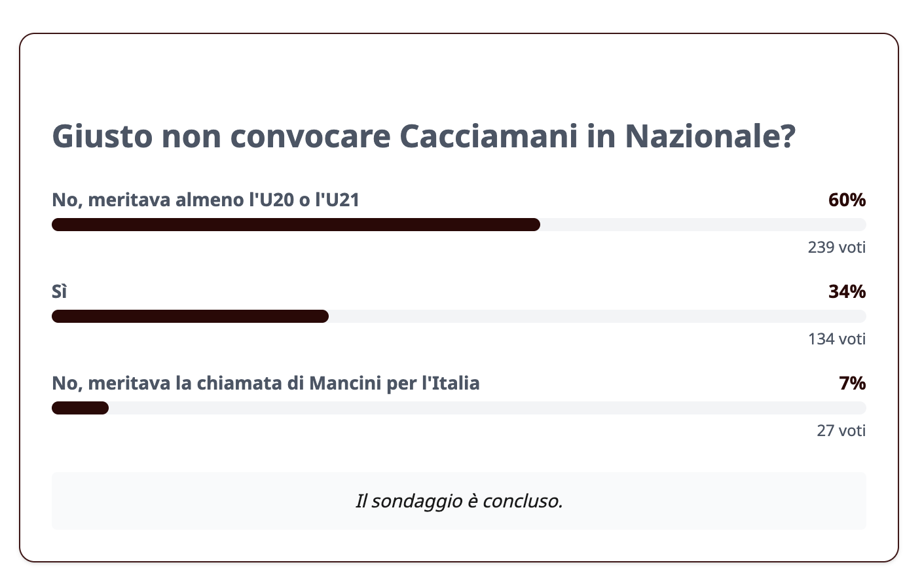Click the 60% progress bar fill
The width and height of the screenshot is (922, 588).
[x=296, y=225]
